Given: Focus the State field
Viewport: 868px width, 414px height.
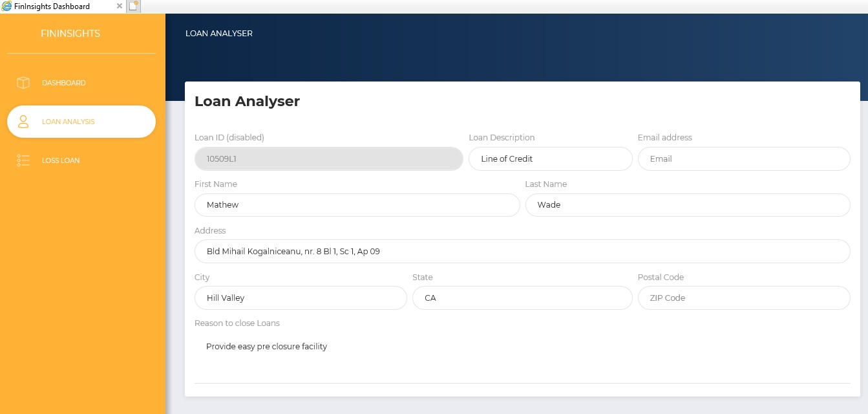Looking at the screenshot, I should tap(522, 298).
